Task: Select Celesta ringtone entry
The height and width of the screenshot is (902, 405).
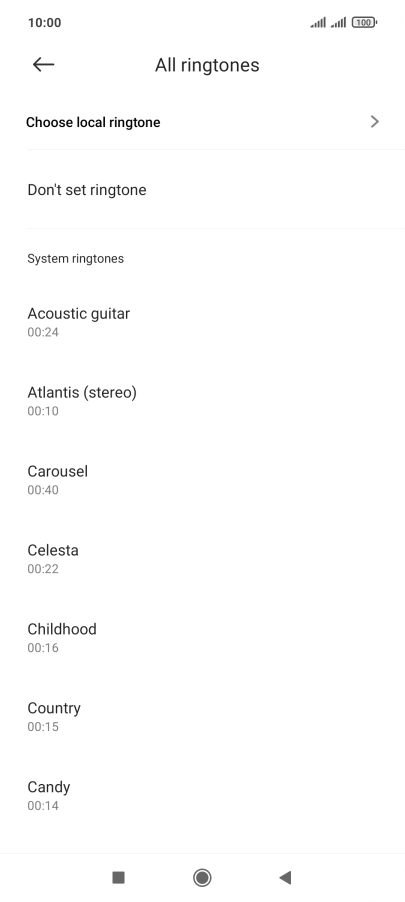Action: pos(202,558)
